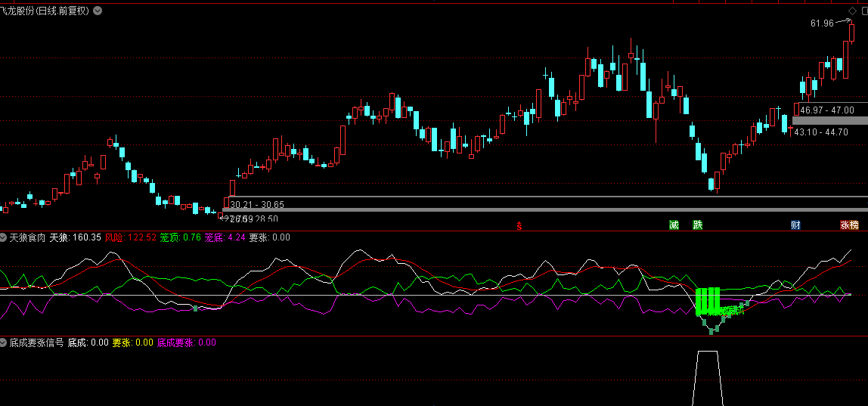Screen dimensions: 868x406
Task: Click the white trapezoid signal in 底成要涨信号 panel
Action: coord(708,378)
